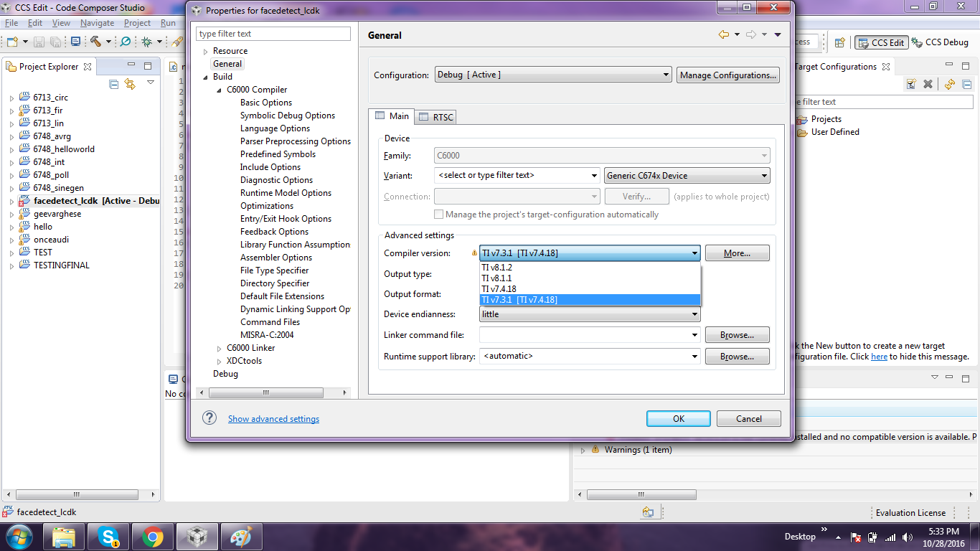Expand the C6000 Linker tree node
980x551 pixels.
click(220, 349)
